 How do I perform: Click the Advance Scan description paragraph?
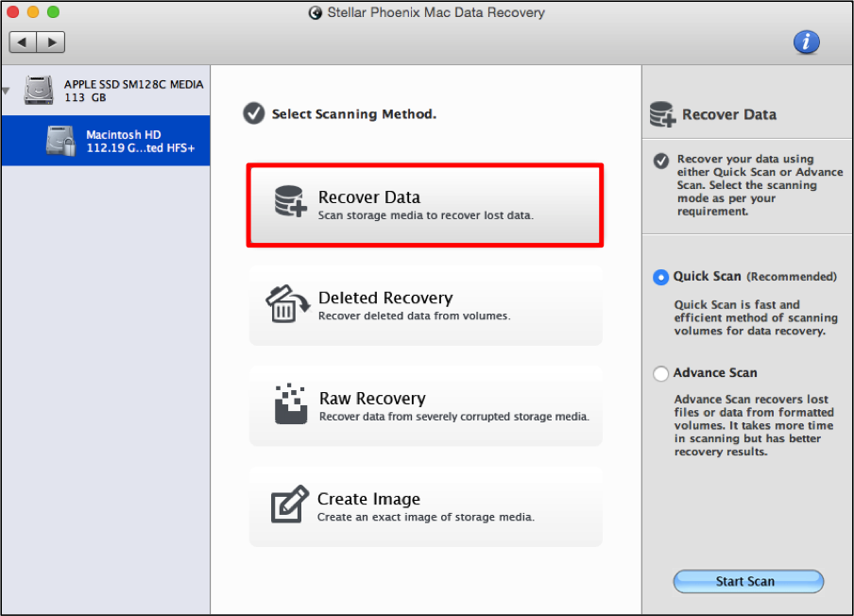[754, 425]
